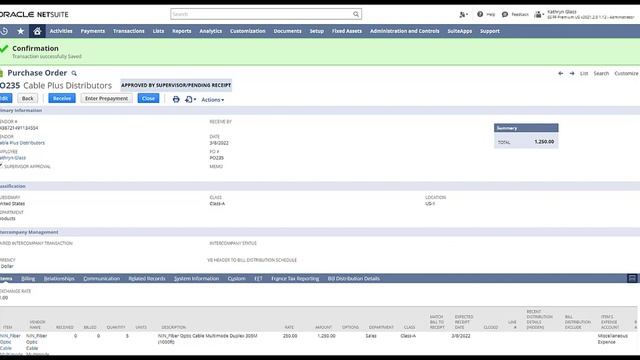
Task: Open the Search link near Customize
Action: [x=601, y=73]
